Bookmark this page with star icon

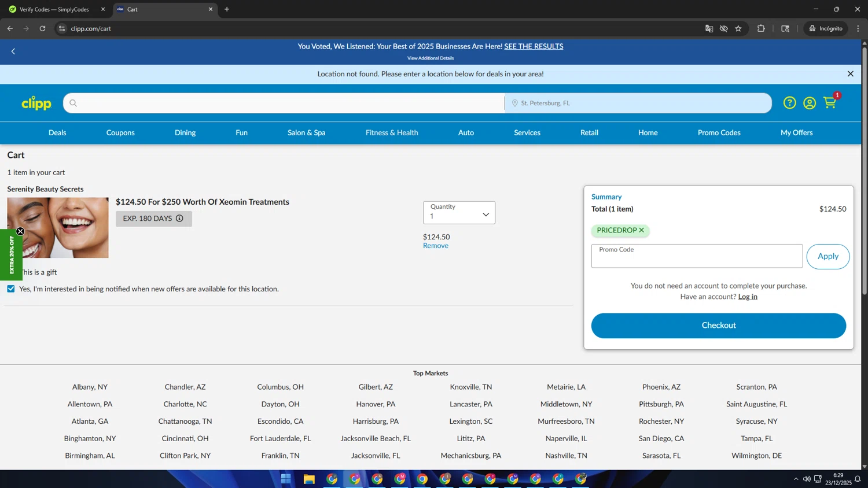click(x=738, y=28)
